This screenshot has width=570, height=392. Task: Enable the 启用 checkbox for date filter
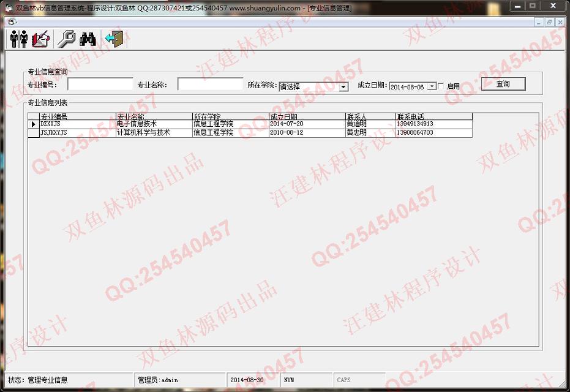pyautogui.click(x=441, y=86)
